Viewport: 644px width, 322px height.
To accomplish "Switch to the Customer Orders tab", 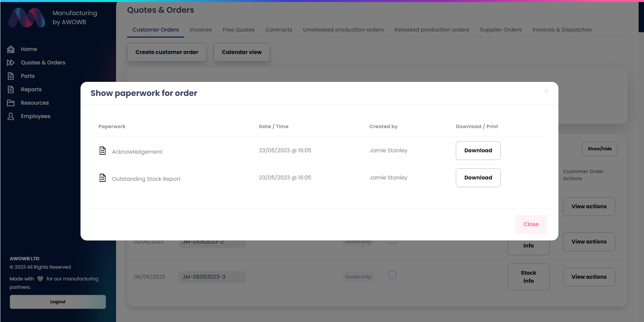I will click(156, 30).
